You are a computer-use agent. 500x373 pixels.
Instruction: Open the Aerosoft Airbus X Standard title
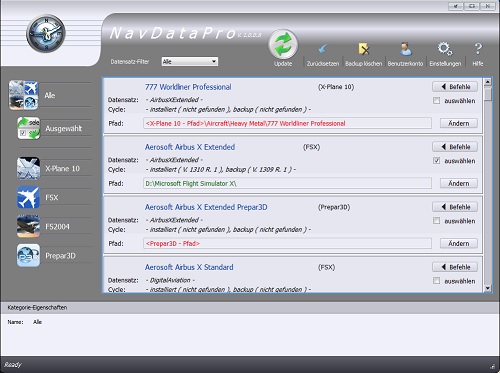(189, 267)
